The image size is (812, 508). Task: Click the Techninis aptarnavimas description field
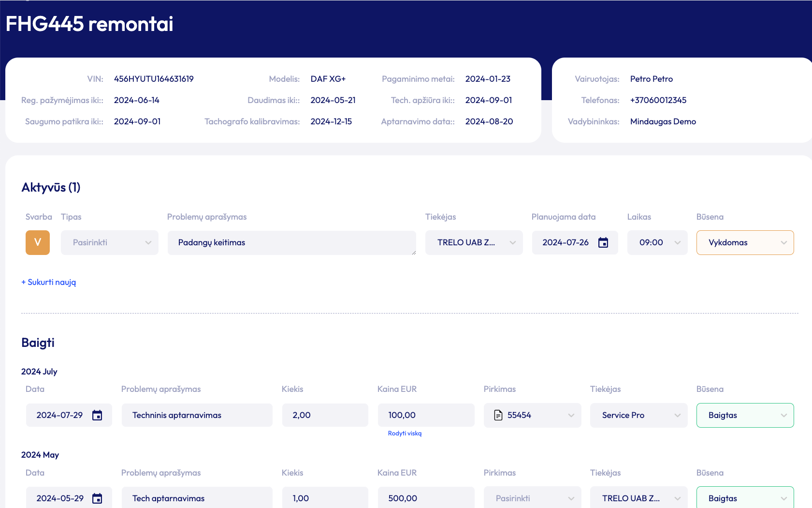point(197,415)
